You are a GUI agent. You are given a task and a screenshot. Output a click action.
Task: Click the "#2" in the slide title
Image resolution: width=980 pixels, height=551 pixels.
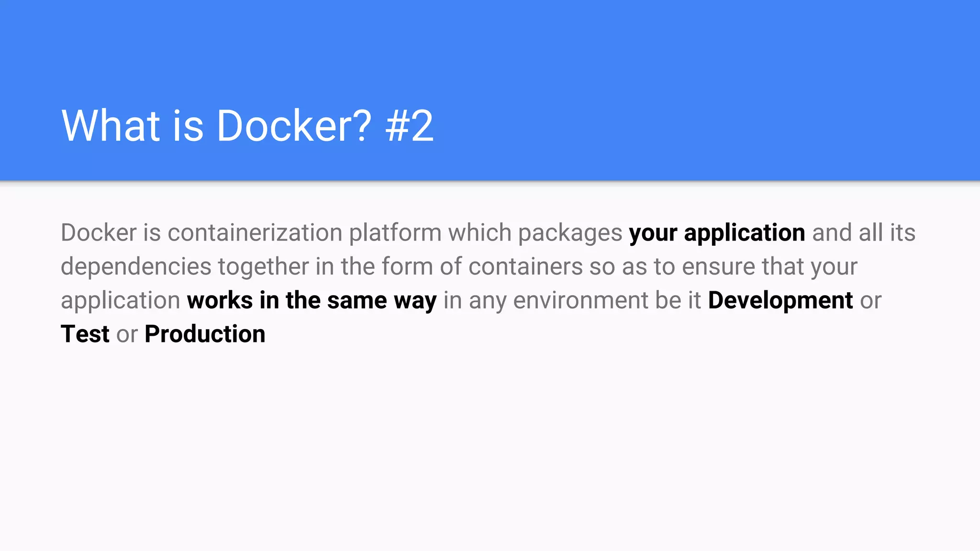coord(409,126)
